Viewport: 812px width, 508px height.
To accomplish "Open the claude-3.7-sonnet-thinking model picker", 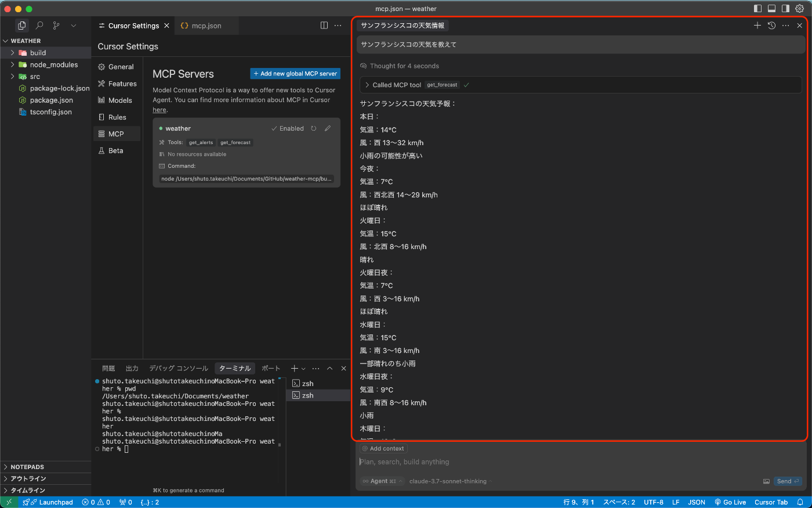I will click(450, 481).
